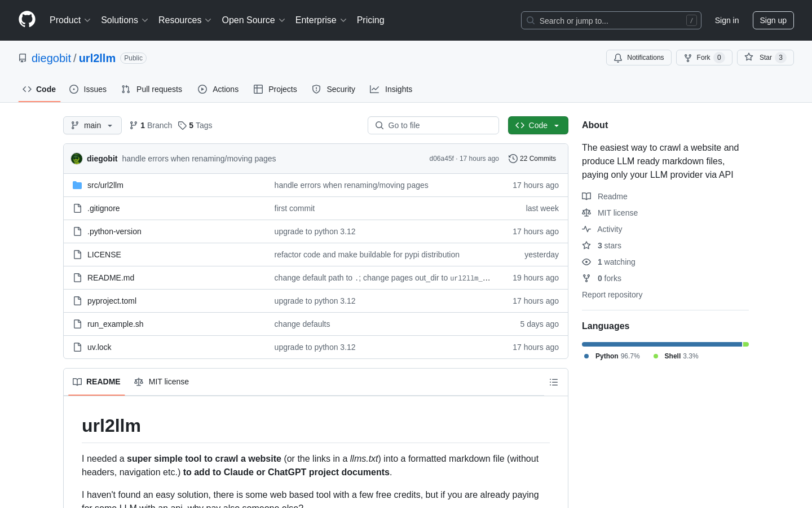Screen dimensions: 812x508
Task: Open the Pricing page
Action: (370, 20)
